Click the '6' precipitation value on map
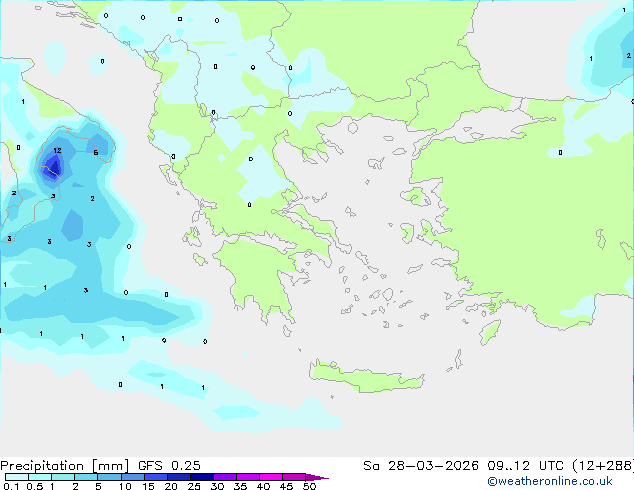Viewport: 634px width, 490px height. click(95, 152)
